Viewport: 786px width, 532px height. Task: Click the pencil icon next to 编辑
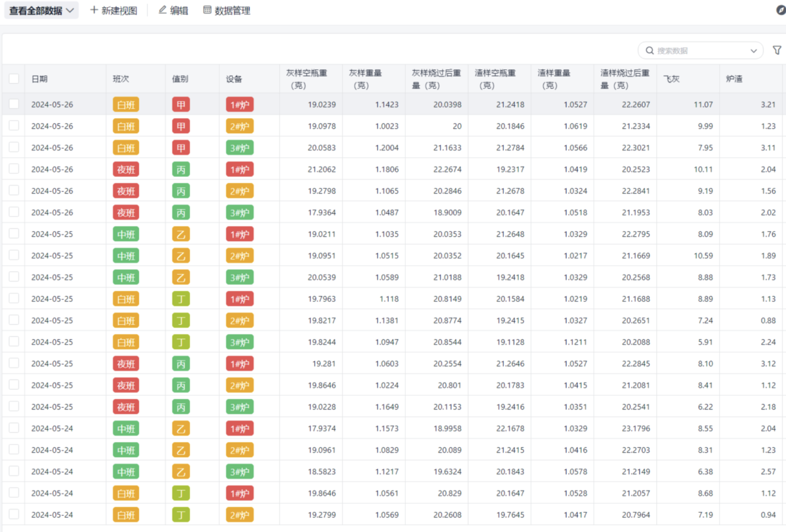pyautogui.click(x=163, y=10)
